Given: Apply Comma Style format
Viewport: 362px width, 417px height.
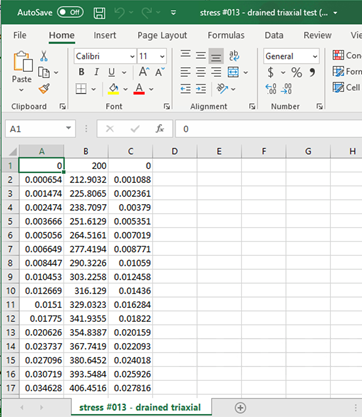Looking at the screenshot, I should coord(312,72).
